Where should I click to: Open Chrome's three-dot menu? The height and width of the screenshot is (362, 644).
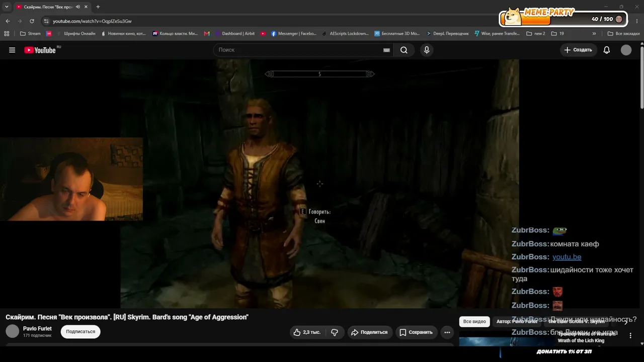click(x=637, y=21)
